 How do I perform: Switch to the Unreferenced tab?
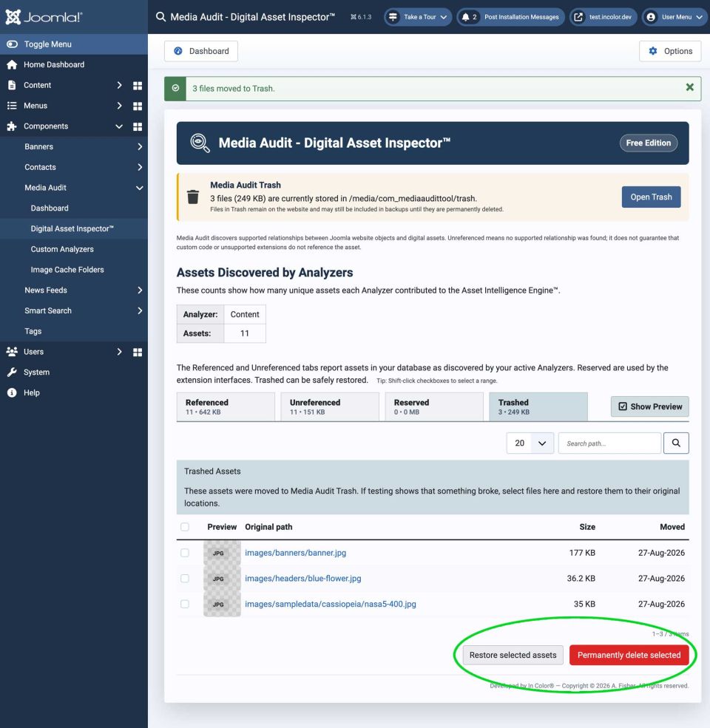tap(330, 406)
